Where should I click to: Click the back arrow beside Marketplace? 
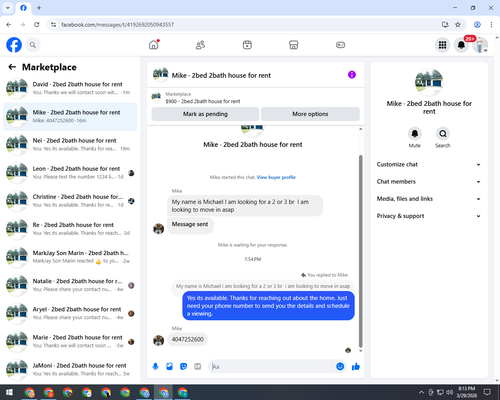tap(12, 67)
